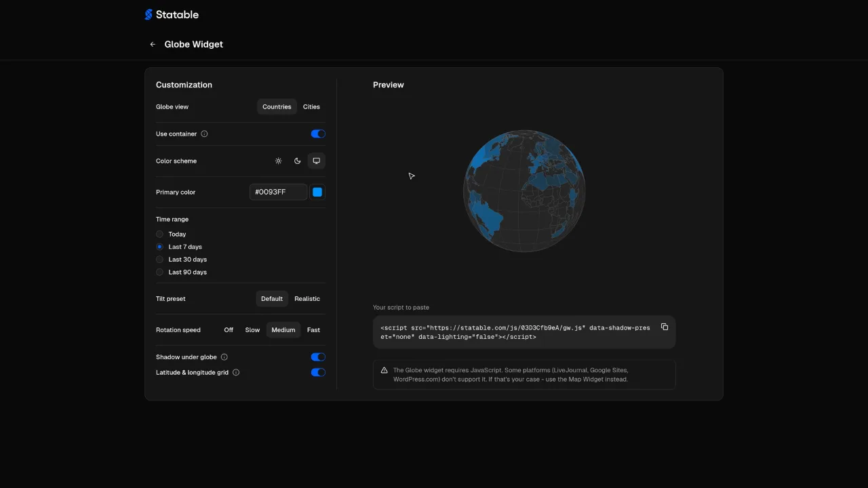Switch globe view to Cities
The height and width of the screenshot is (488, 868).
point(311,106)
